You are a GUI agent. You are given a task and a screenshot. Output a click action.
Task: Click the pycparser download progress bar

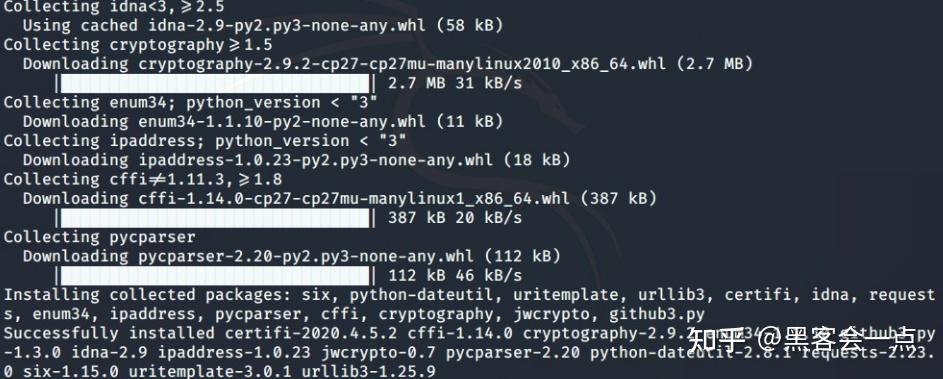215,276
